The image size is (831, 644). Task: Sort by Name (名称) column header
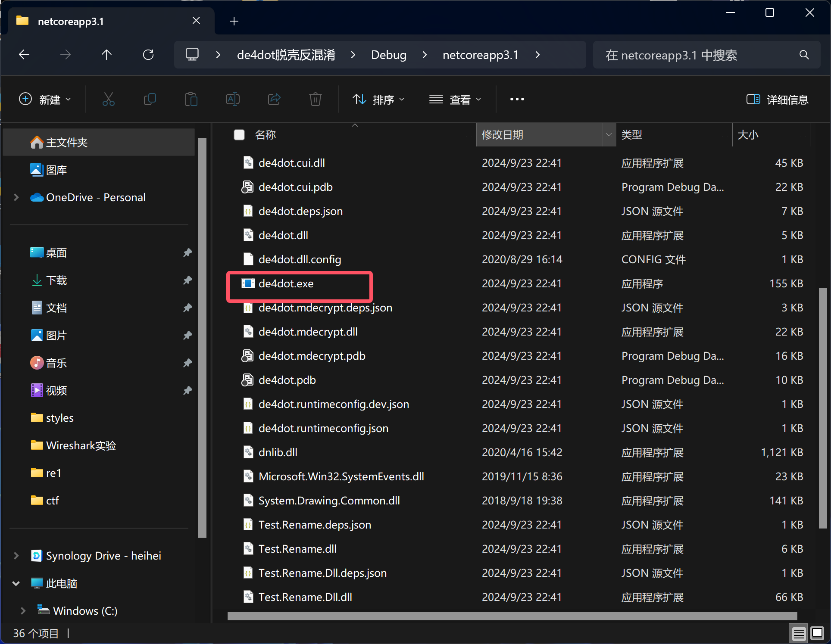coord(265,135)
